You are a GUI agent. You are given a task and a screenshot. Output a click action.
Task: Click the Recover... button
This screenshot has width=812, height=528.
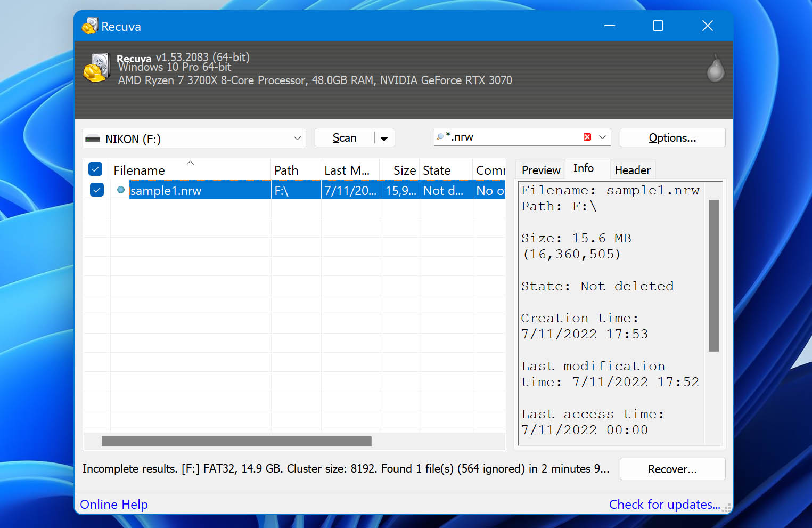point(672,469)
